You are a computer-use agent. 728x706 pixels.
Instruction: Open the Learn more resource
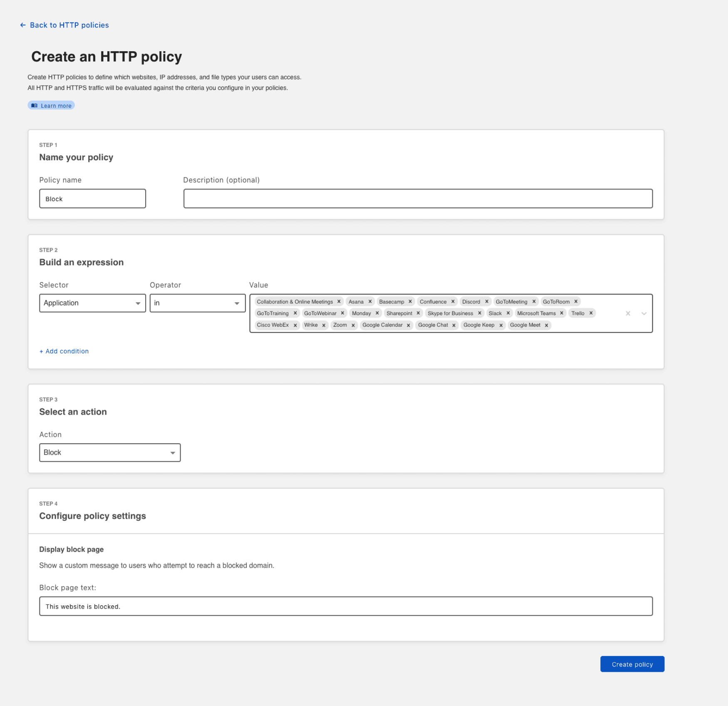click(x=50, y=105)
